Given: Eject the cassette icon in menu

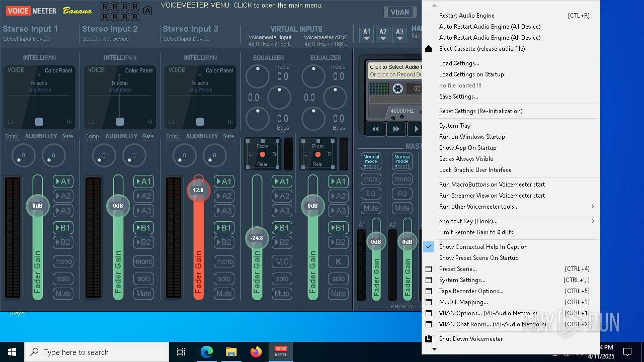Looking at the screenshot, I should tap(429, 49).
